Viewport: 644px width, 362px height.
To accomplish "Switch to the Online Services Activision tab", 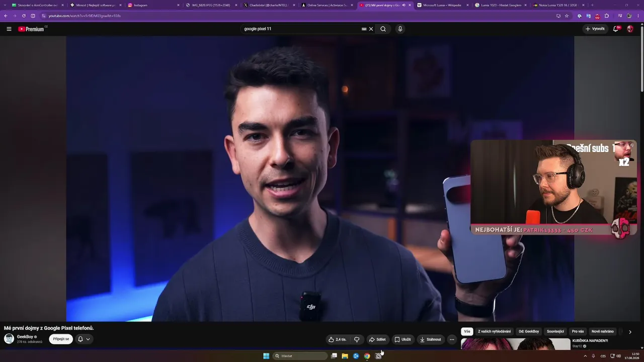I will [x=328, y=5].
